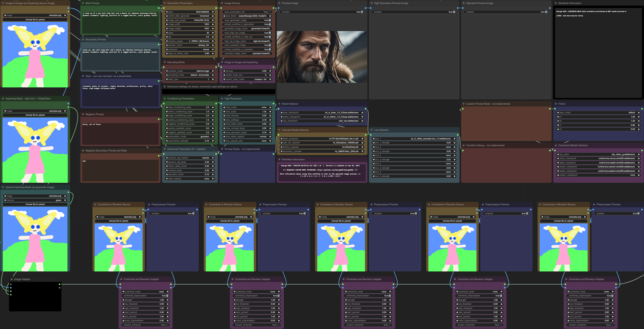This screenshot has height=329, width=644.
Task: Decrease denoise with its left arrow
Action: [x=224, y=71]
